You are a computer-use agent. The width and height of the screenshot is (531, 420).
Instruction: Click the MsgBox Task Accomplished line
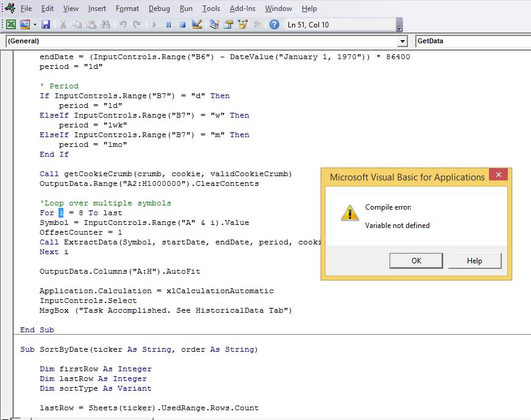[166, 310]
